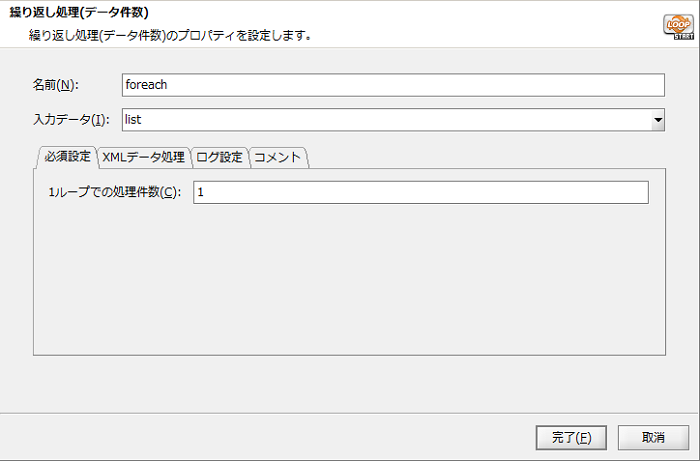Click the LOOP START icon in header
This screenshot has height=461, width=700.
point(677,24)
